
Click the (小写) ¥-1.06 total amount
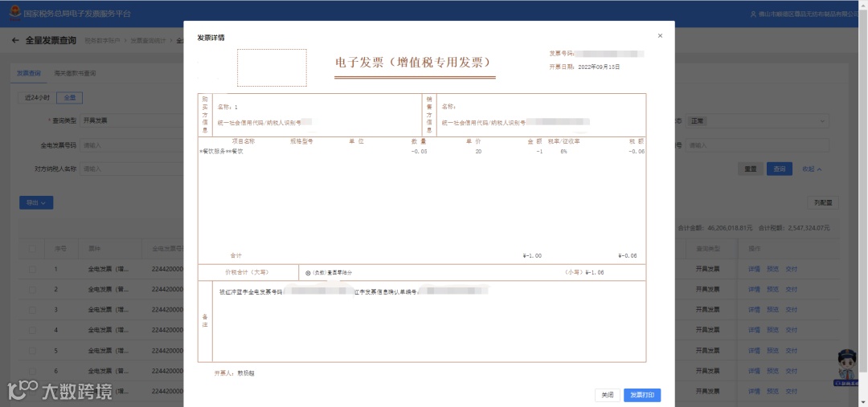tap(584, 273)
